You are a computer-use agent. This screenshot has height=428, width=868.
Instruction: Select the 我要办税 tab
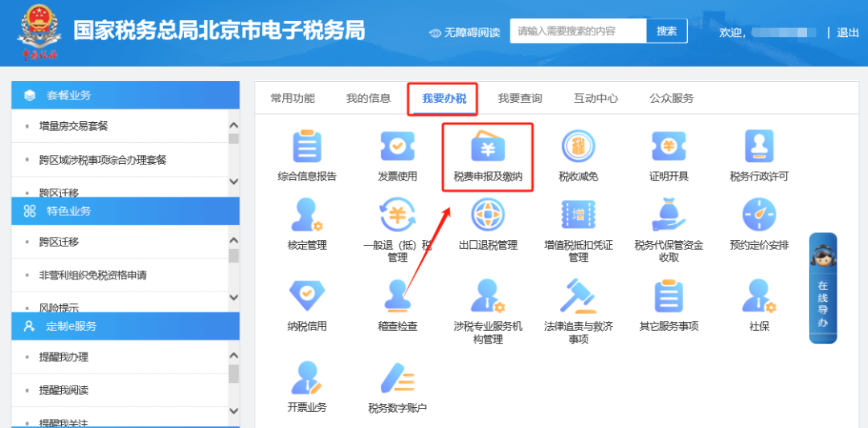coord(444,99)
